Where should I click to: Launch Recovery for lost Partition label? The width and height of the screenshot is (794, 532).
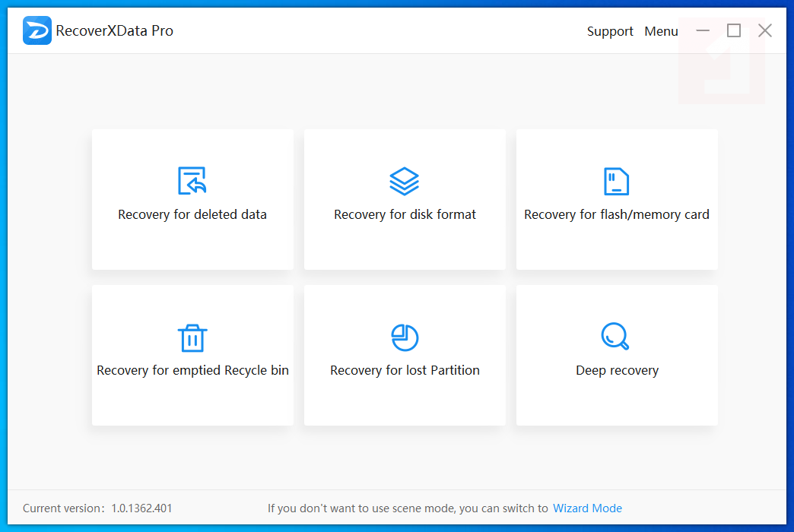[405, 371]
